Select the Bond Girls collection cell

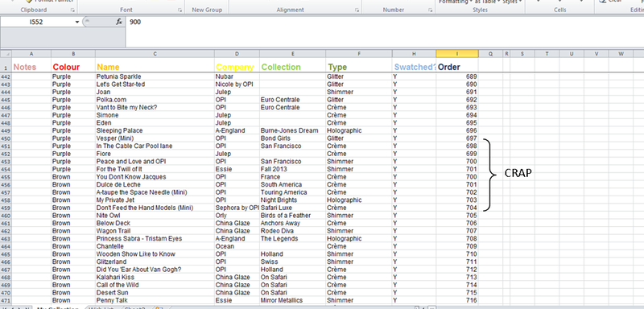point(293,138)
